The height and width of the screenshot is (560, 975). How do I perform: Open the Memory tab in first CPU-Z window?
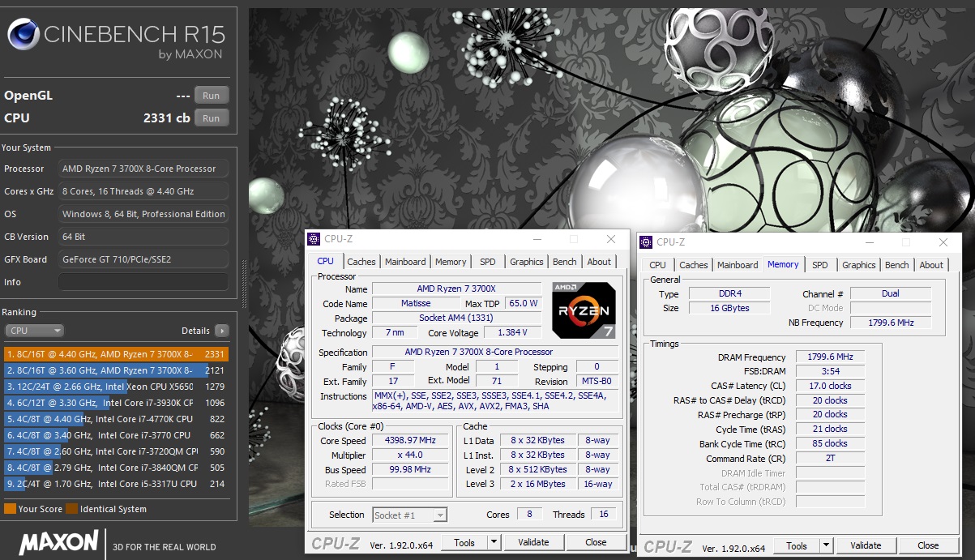tap(451, 262)
